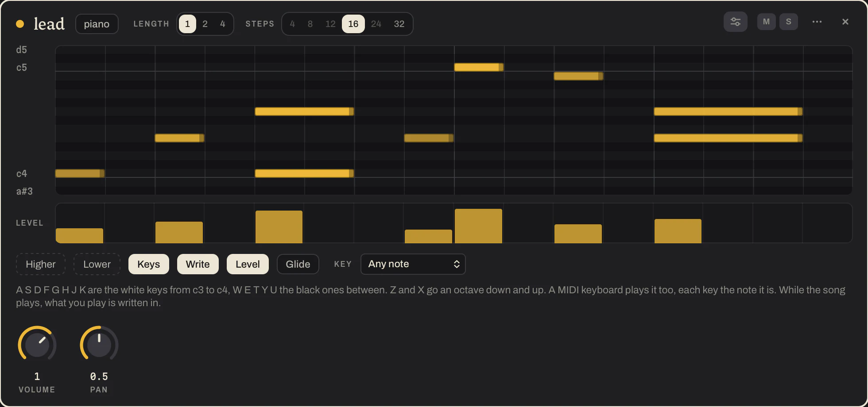Open the track settings sliders icon
The width and height of the screenshot is (868, 407).
coord(735,22)
